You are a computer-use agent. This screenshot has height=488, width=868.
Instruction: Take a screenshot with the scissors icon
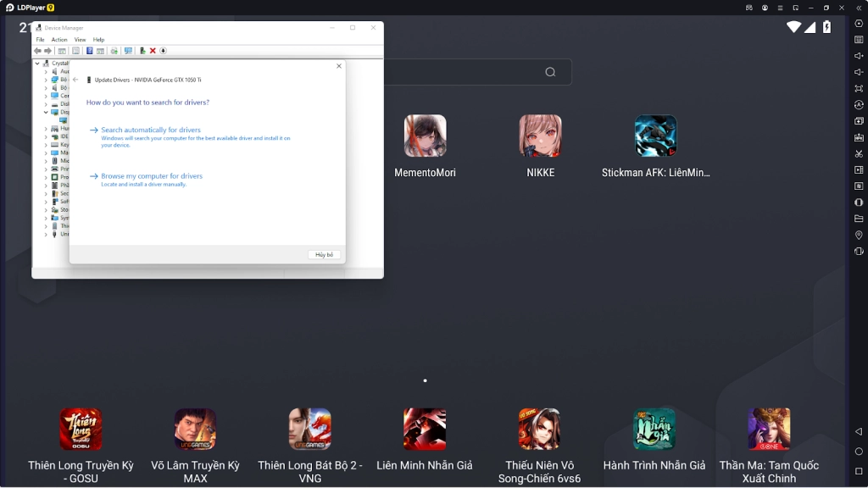click(859, 154)
